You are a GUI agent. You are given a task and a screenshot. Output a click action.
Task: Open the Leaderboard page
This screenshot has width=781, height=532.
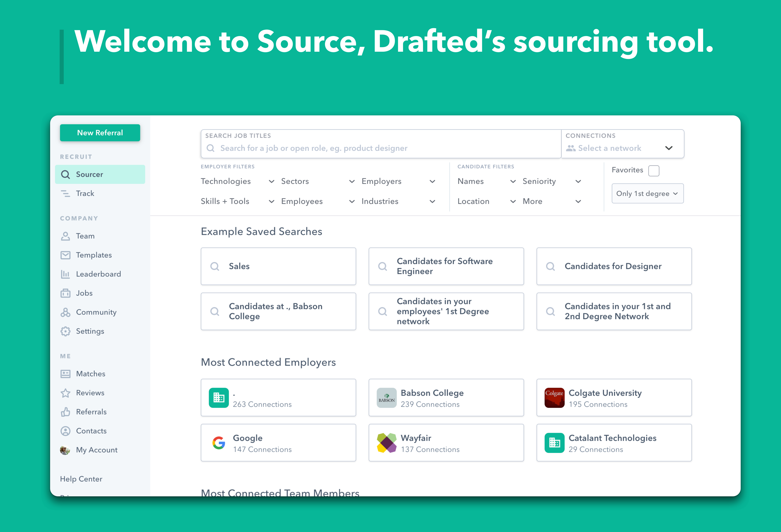click(100, 274)
